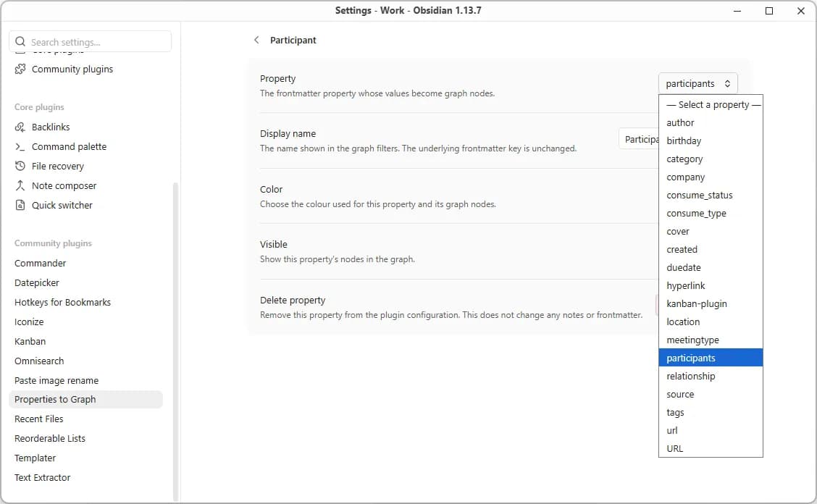Click the Backlinks link icon
817x504 pixels.
[x=20, y=127]
